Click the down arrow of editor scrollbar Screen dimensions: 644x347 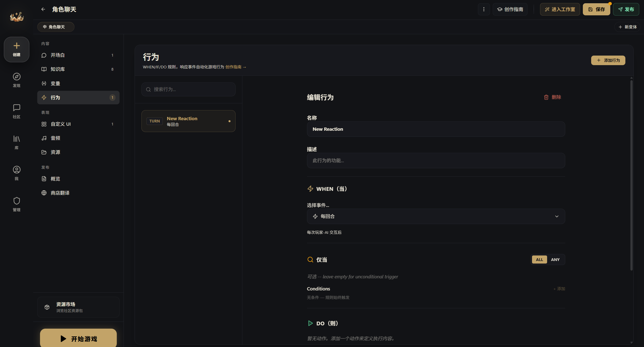coord(631,342)
